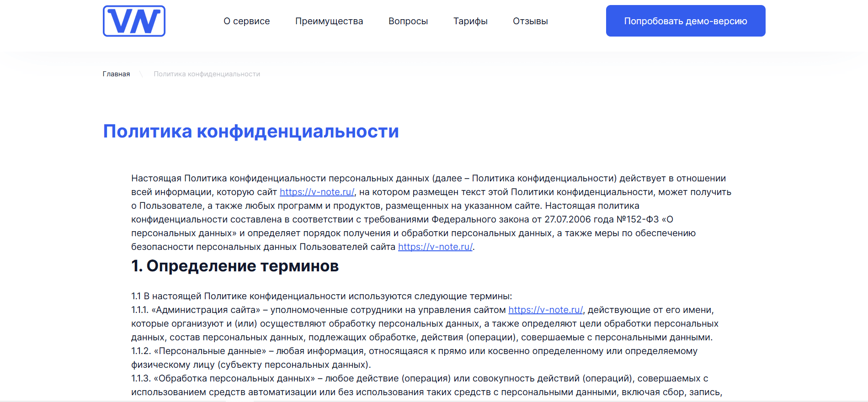The image size is (868, 402).
Task: Click the VN logo icon
Action: click(134, 21)
